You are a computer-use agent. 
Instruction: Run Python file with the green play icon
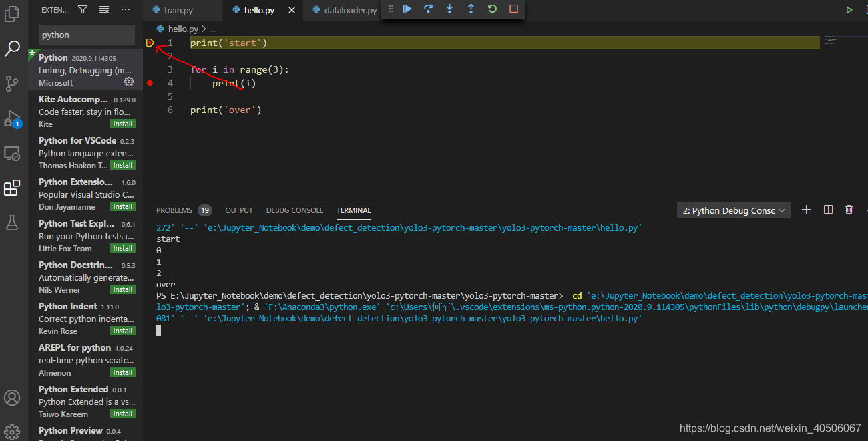(849, 10)
